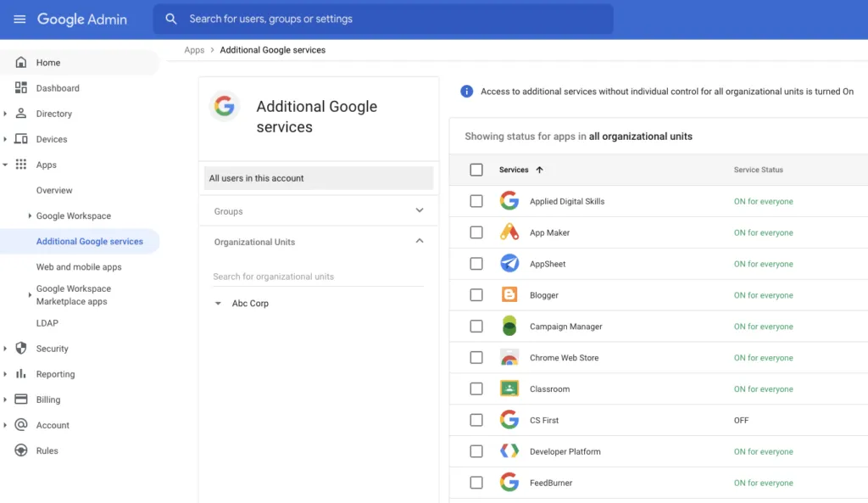Image resolution: width=868 pixels, height=503 pixels.
Task: Click the top search users groups settings bar
Action: (383, 19)
